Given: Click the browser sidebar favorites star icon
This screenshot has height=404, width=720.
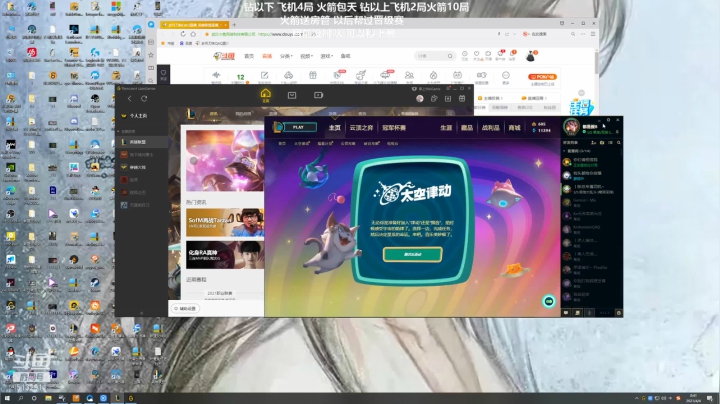Looking at the screenshot, I should [151, 55].
